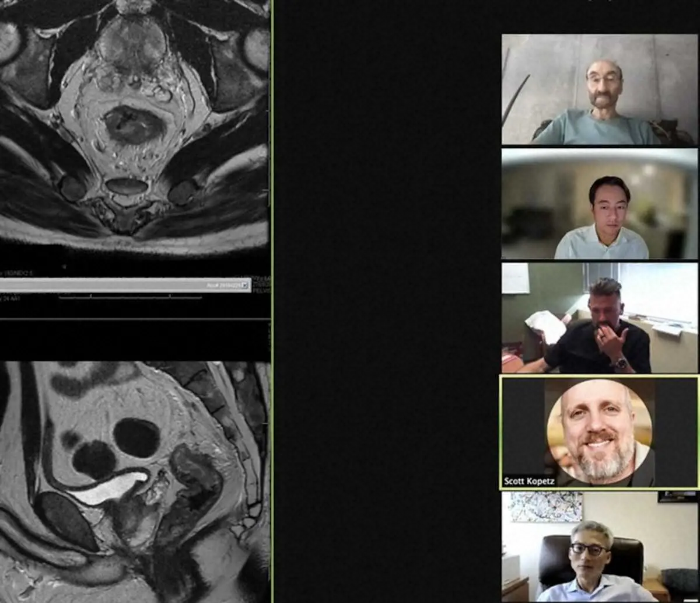The image size is (700, 603).
Task: Click the white marker in bottom tile corner
Action: tap(691, 600)
